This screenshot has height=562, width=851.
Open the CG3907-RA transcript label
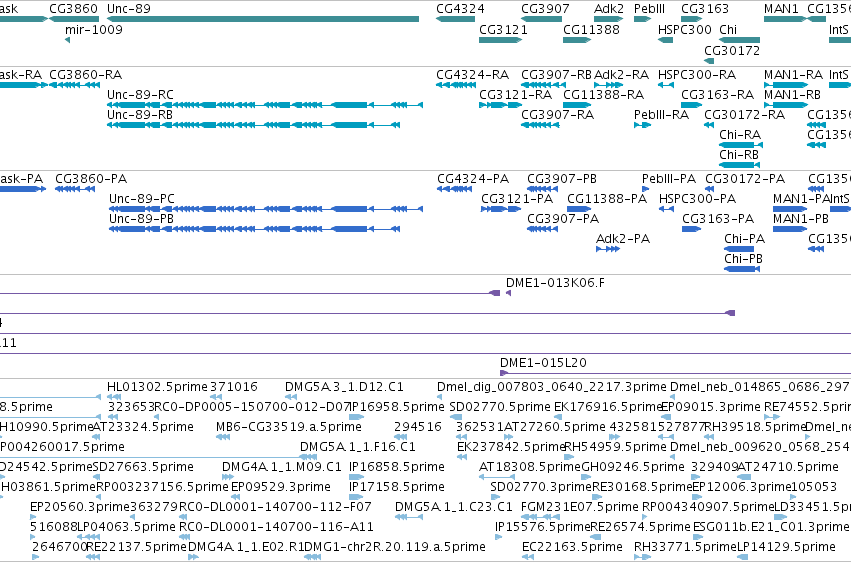[557, 114]
